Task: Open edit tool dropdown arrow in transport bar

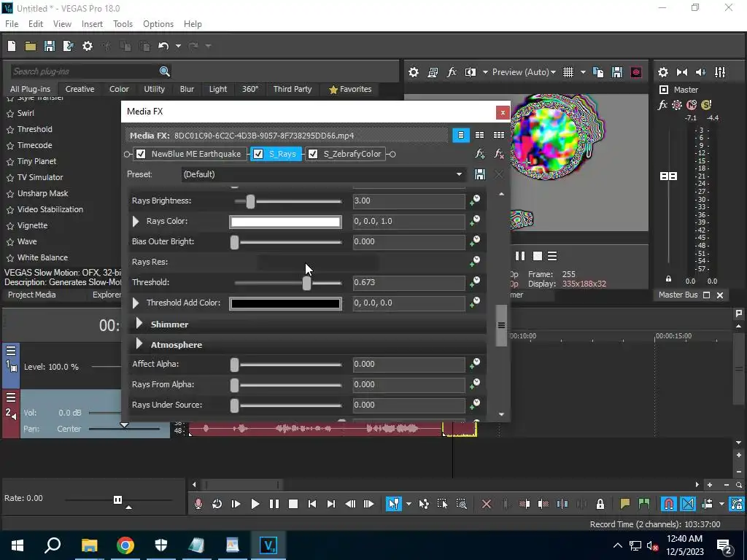Action: 409,504
